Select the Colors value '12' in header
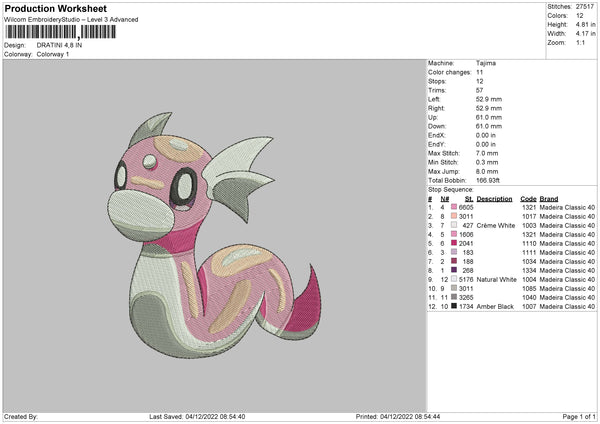This screenshot has height=424, width=600. (579, 16)
